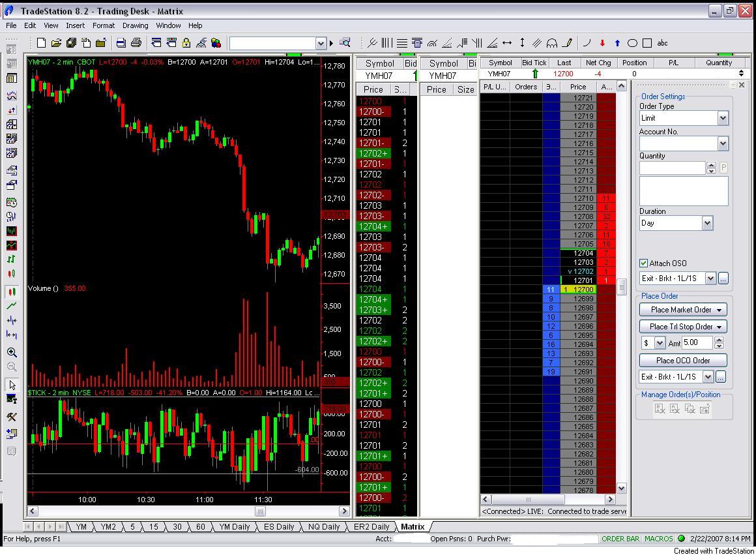Switch to the YM Daily tab
The height and width of the screenshot is (555, 756).
click(x=235, y=526)
